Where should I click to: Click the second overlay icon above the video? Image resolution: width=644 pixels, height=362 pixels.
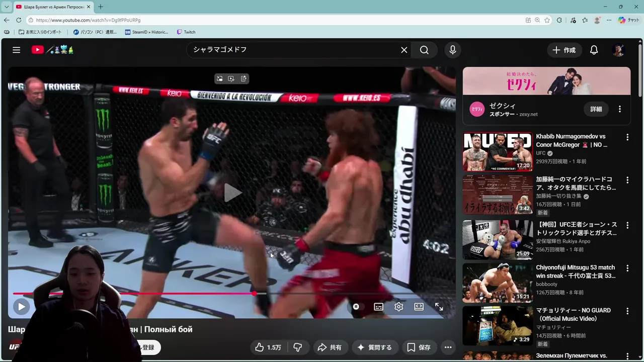point(231,79)
